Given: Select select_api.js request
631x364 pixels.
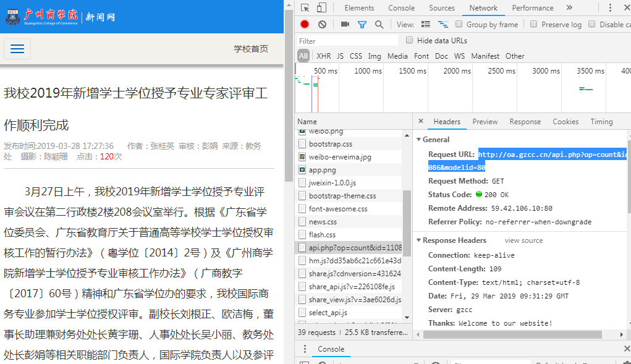Looking at the screenshot, I should (349, 313).
